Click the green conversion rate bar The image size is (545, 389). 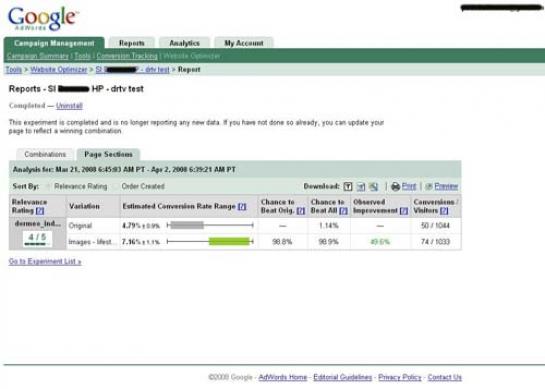click(229, 241)
